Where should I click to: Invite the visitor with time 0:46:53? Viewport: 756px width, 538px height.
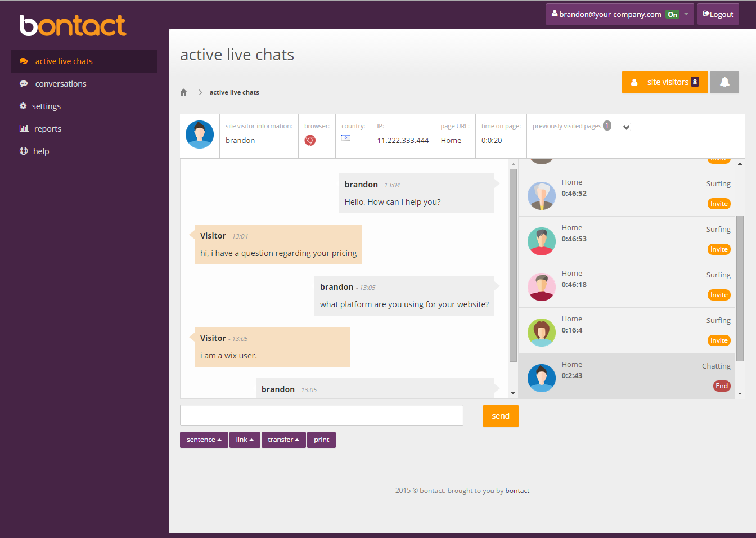click(x=719, y=249)
